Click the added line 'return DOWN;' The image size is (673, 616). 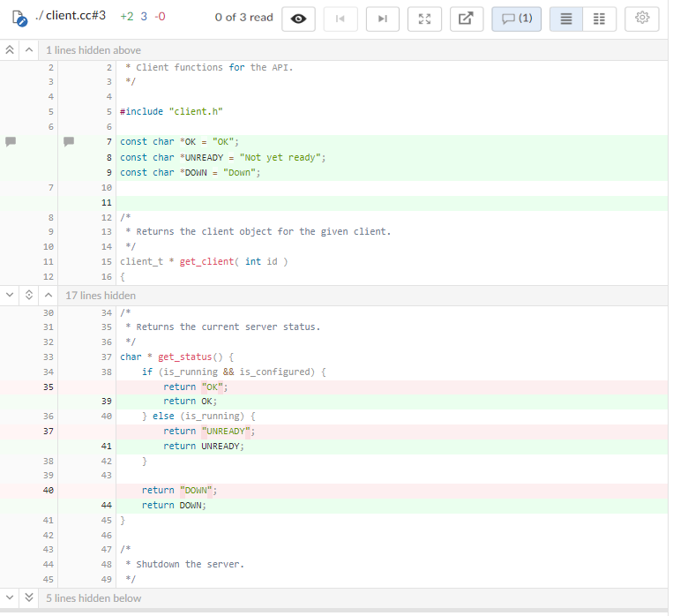392,506
